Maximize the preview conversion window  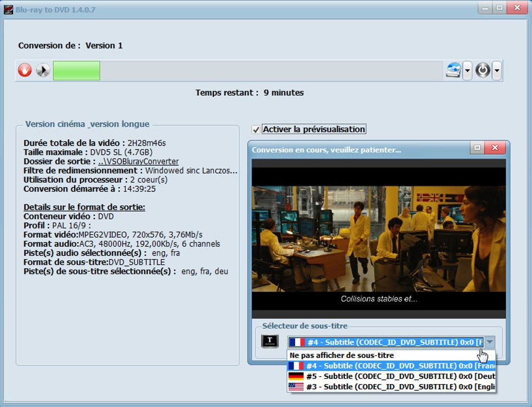[477, 148]
